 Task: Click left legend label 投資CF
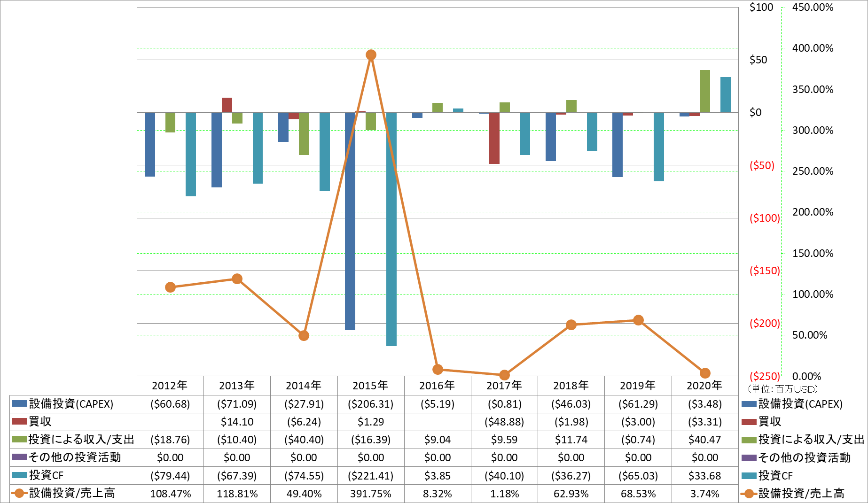tap(46, 475)
